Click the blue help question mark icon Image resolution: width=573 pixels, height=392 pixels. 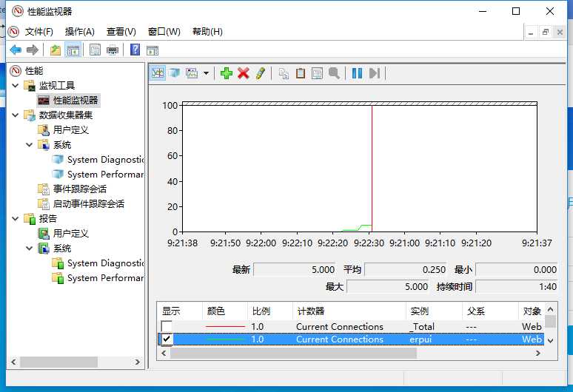(135, 50)
